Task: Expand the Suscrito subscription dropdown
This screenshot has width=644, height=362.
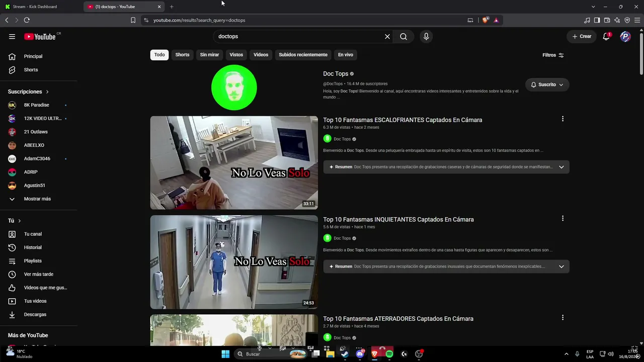Action: coord(547,85)
